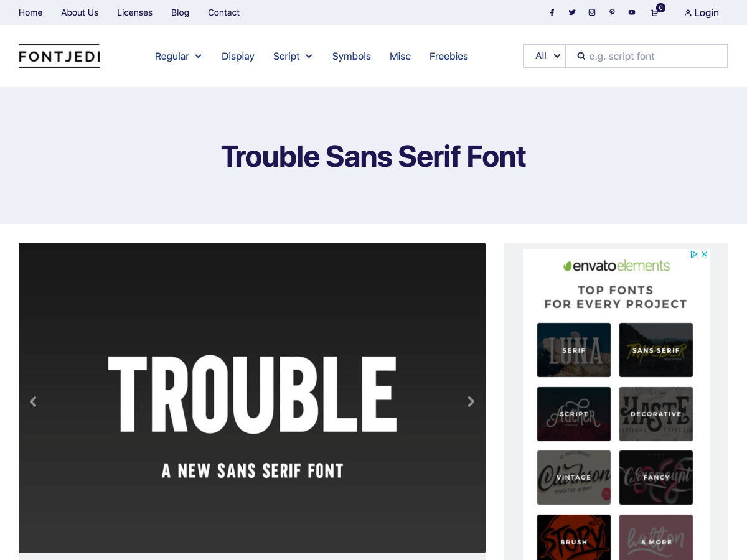Screen dimensions: 747x560
Task: Expand the Regular fonts dropdown
Action: pyautogui.click(x=178, y=56)
